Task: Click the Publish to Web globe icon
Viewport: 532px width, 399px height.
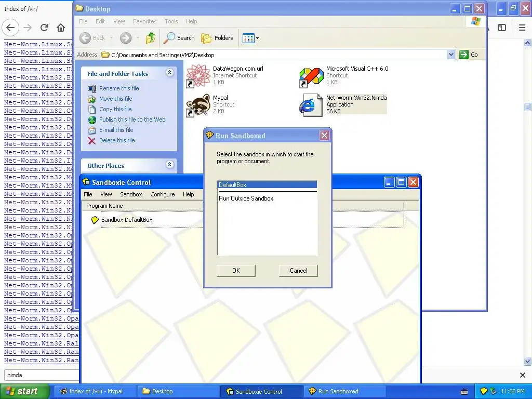Action: pos(92,120)
